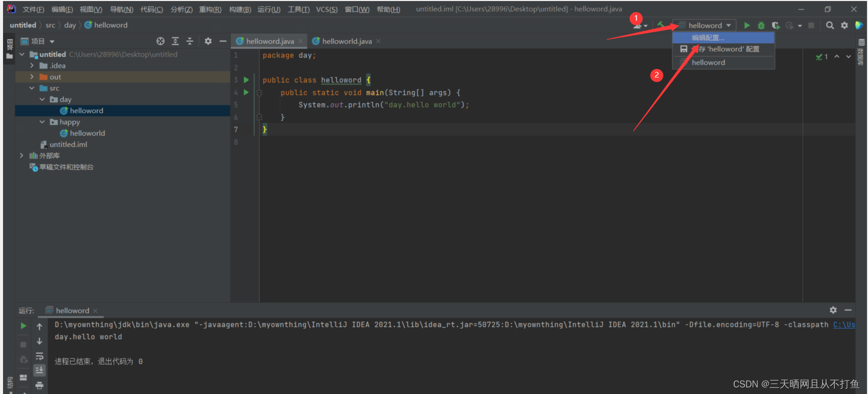Minimize the Run tool window
Viewport: 868px width, 394px height.
(848, 310)
